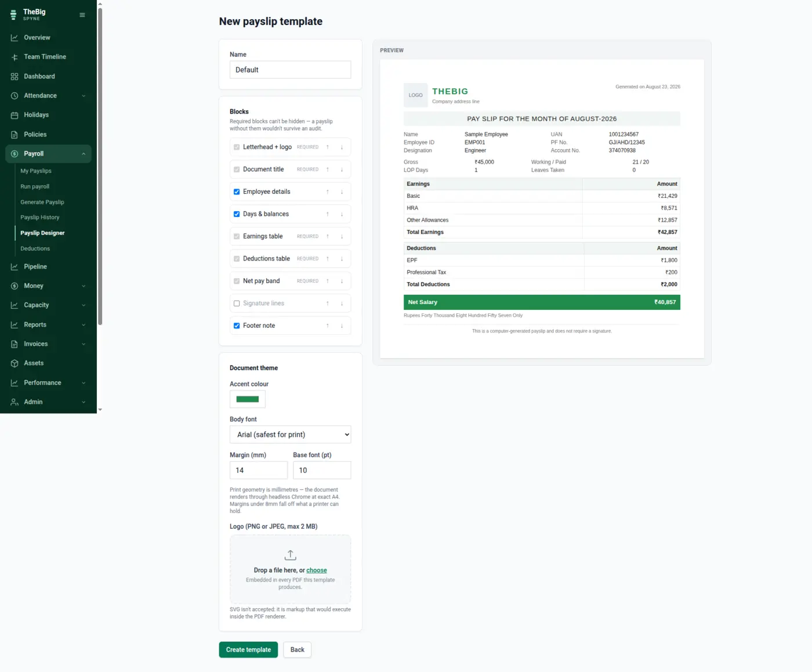Open the Accent colour swatch picker
This screenshot has height=672, width=812.
tap(248, 399)
